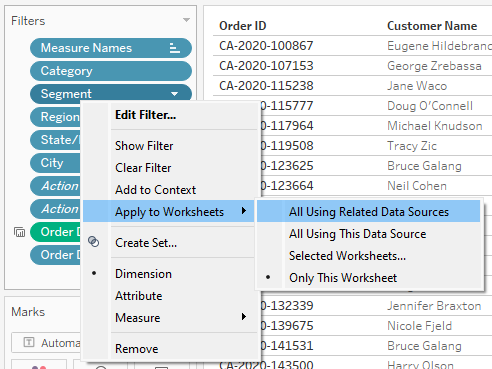Image resolution: width=492 pixels, height=369 pixels.
Task: Choose Selected Worksheets... option
Action: pyautogui.click(x=369, y=256)
